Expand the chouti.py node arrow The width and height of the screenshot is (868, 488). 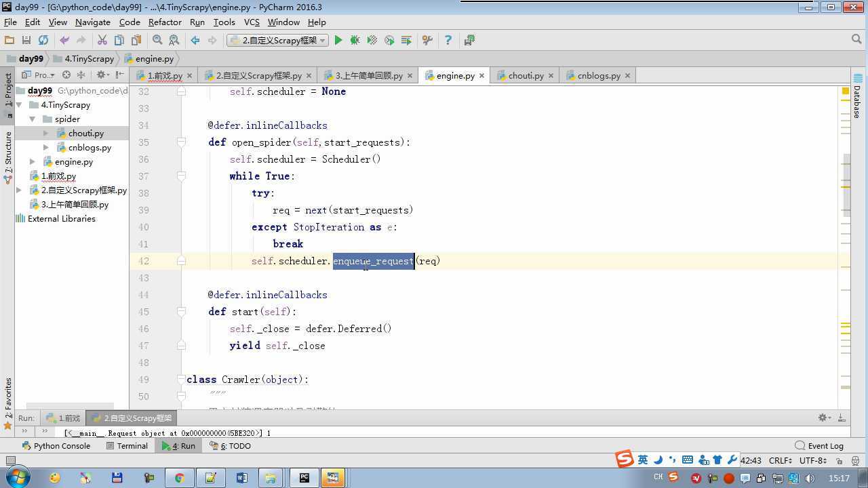click(45, 134)
